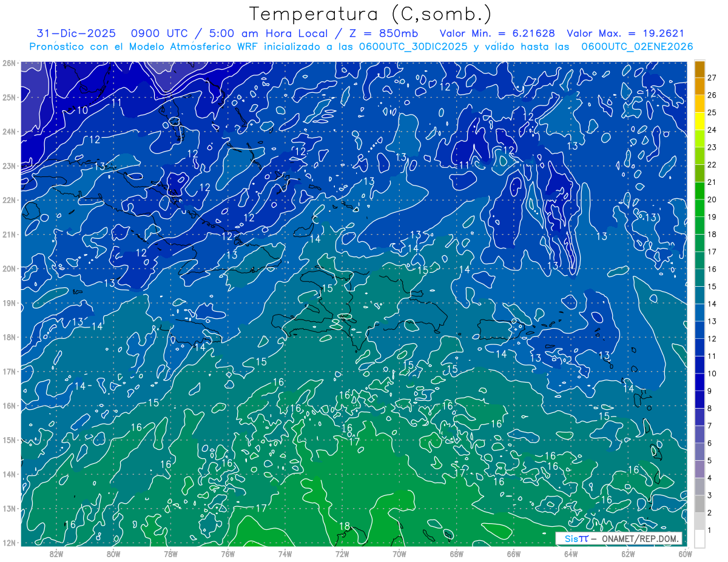Viewport: 728px width, 562px height.
Task: Click the "13N" latitude axis label
Action: (x=9, y=509)
